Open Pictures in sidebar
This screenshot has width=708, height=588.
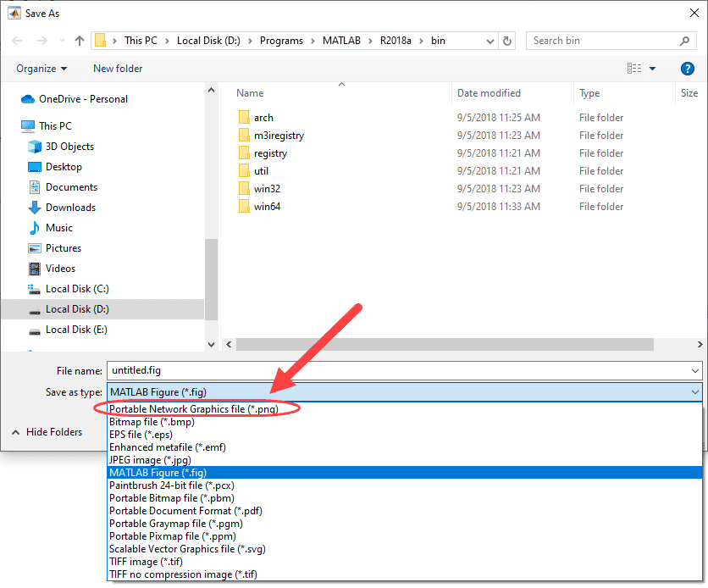[55, 248]
